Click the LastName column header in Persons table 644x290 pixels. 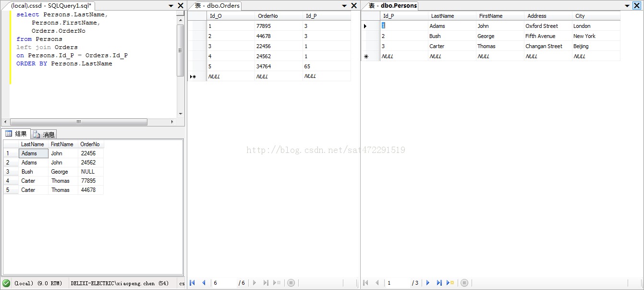[x=452, y=16]
